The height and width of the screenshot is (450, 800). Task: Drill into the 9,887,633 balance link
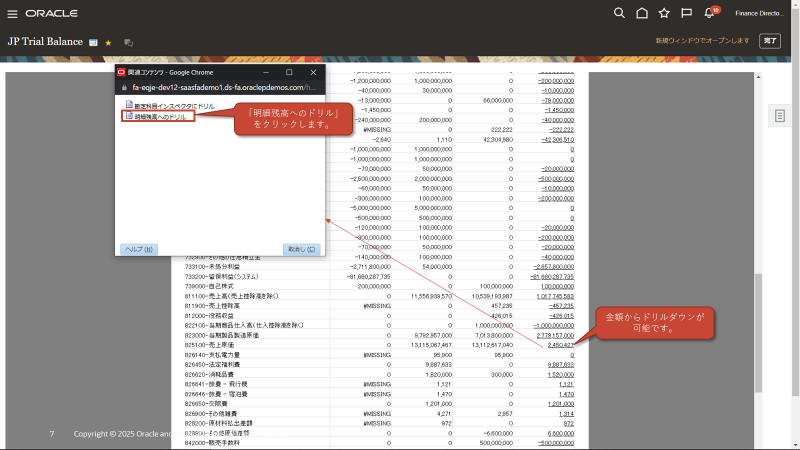561,364
